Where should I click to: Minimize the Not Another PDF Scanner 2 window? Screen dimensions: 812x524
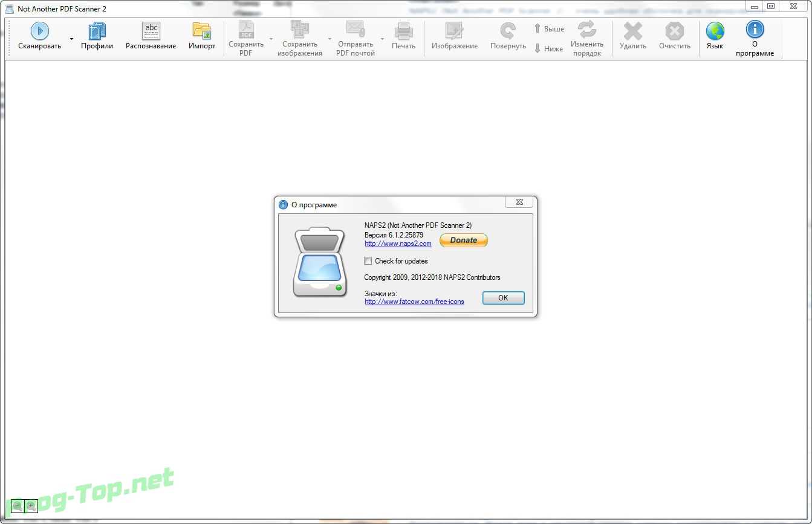tap(753, 6)
